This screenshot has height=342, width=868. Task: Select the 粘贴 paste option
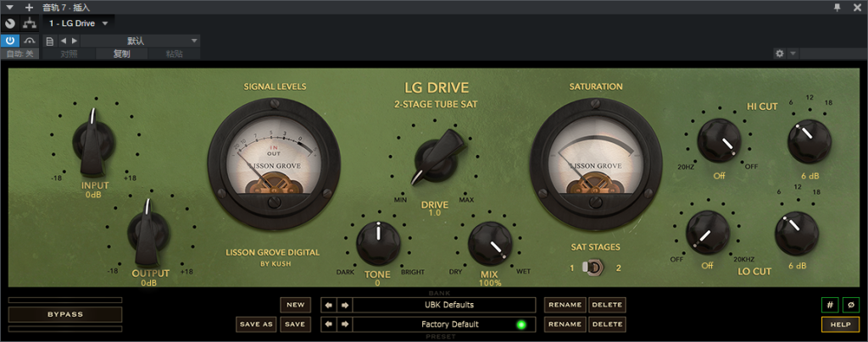[175, 54]
